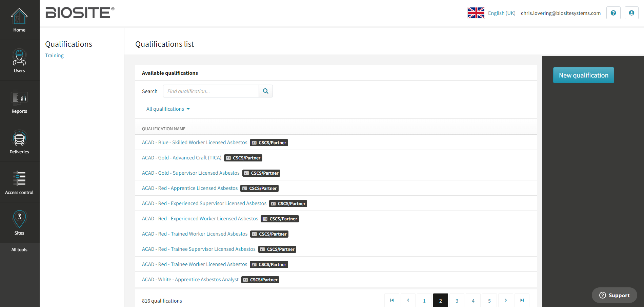Click CSCS/Partner badge on Red Apprentice row
Viewport: 644px width, 307px height.
click(260, 189)
